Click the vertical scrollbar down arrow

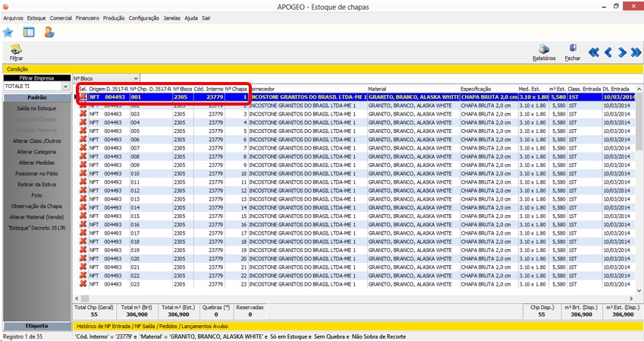pyautogui.click(x=639, y=290)
